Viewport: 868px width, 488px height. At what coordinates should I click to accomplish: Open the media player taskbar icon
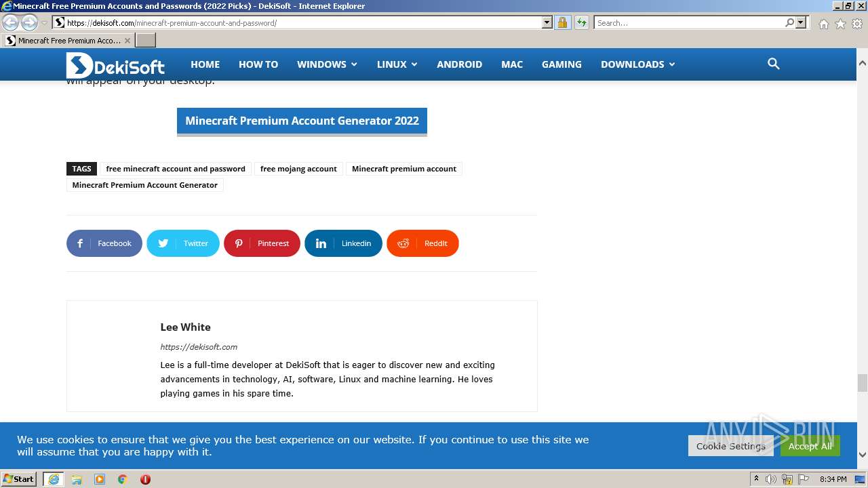click(100, 479)
